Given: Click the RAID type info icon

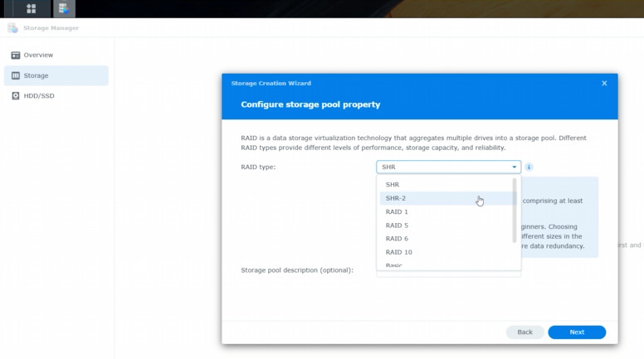Looking at the screenshot, I should point(529,167).
